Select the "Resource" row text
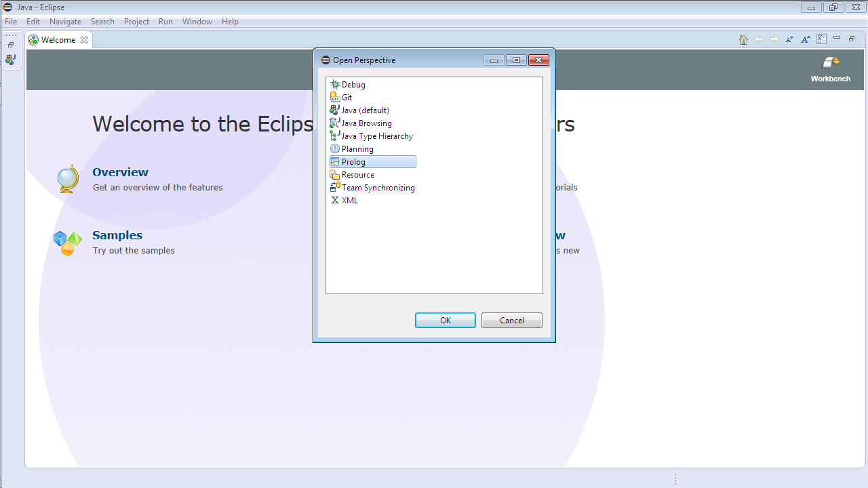The width and height of the screenshot is (868, 488). point(358,175)
